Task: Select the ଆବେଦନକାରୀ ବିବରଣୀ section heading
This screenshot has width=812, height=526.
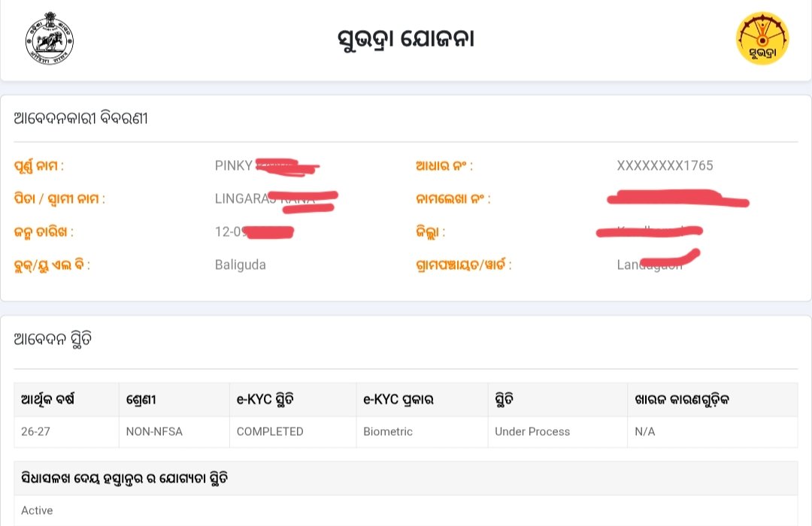Action: coord(80,119)
